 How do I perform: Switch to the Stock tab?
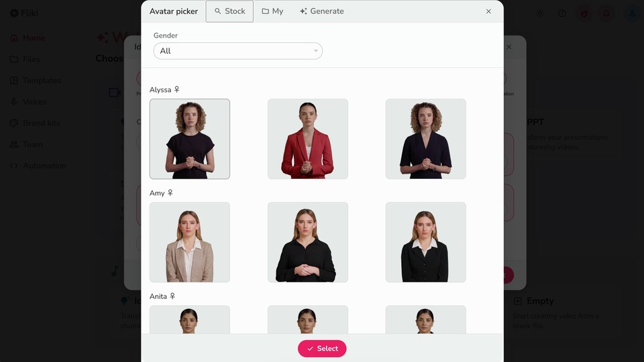pos(229,11)
